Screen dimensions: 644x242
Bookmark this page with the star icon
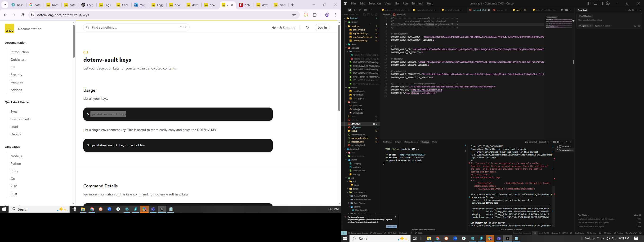click(x=294, y=15)
